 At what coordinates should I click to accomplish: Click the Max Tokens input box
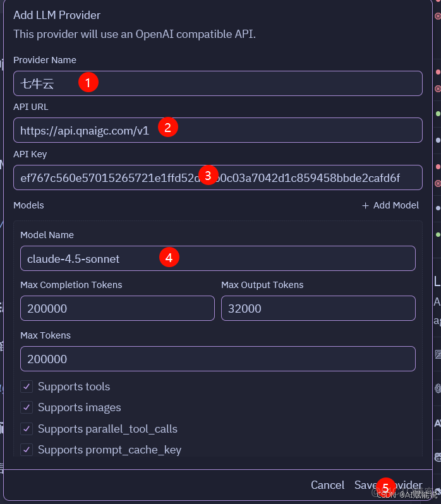217,359
